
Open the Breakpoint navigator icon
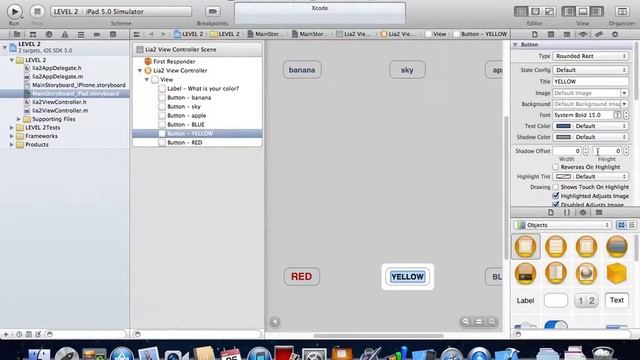tap(97, 34)
